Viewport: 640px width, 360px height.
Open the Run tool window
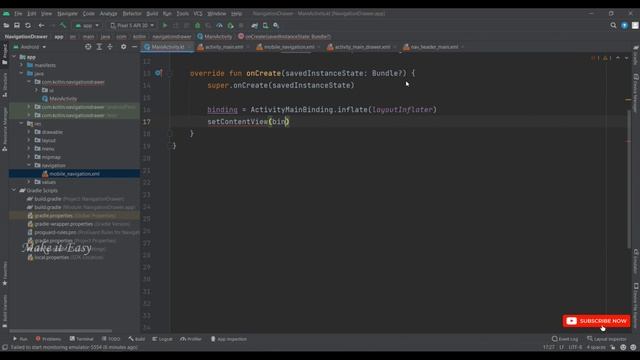[20, 339]
